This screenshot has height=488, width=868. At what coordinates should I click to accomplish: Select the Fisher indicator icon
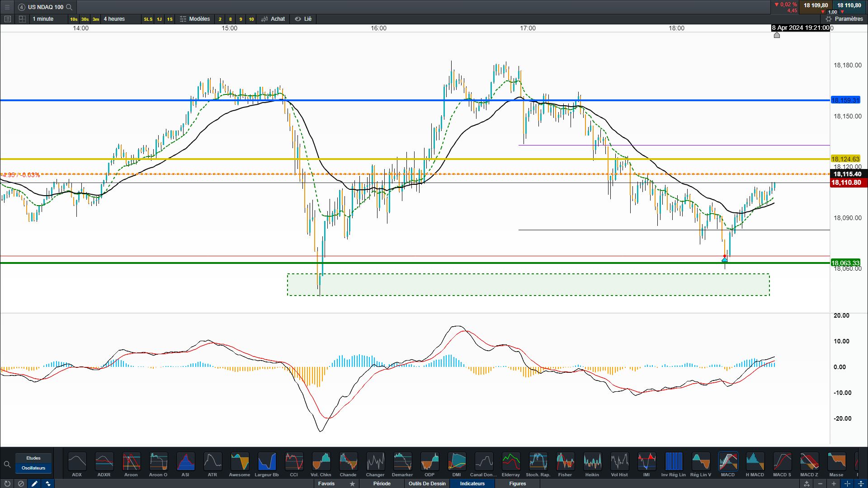click(x=565, y=462)
